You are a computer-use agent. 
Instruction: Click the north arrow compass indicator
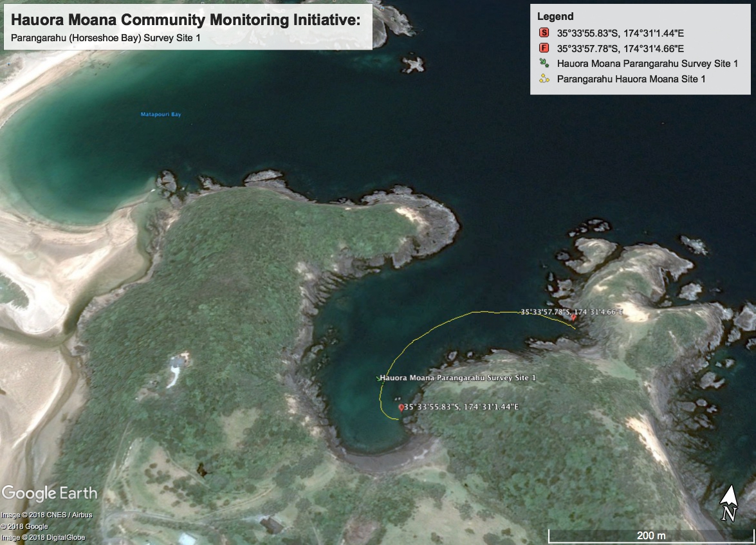pyautogui.click(x=728, y=503)
